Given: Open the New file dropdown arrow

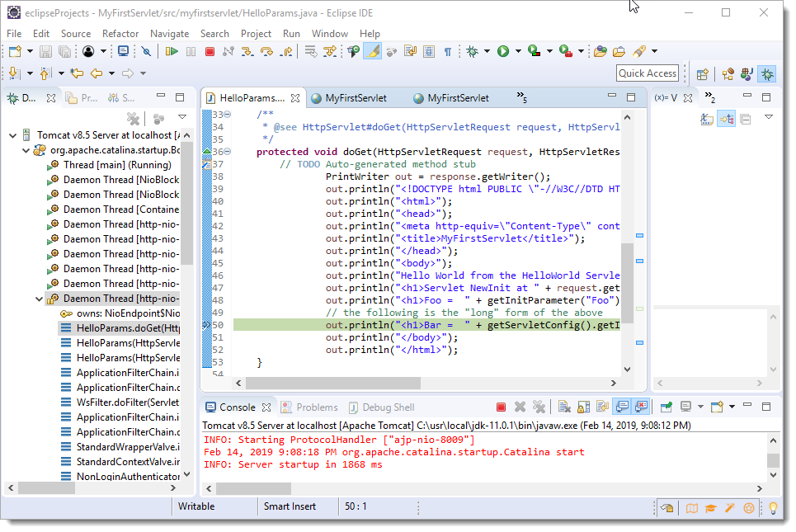Looking at the screenshot, I should (x=30, y=51).
